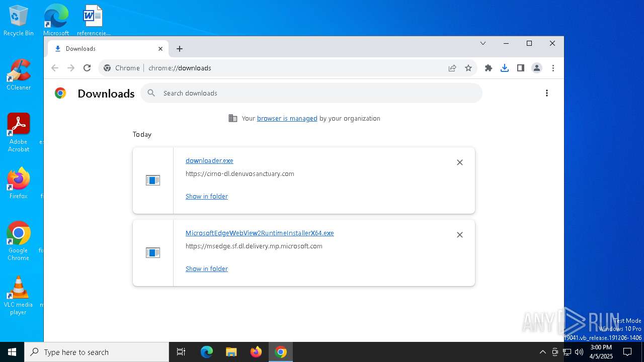Toggle the side panel icon
The image size is (644, 362).
[521, 68]
